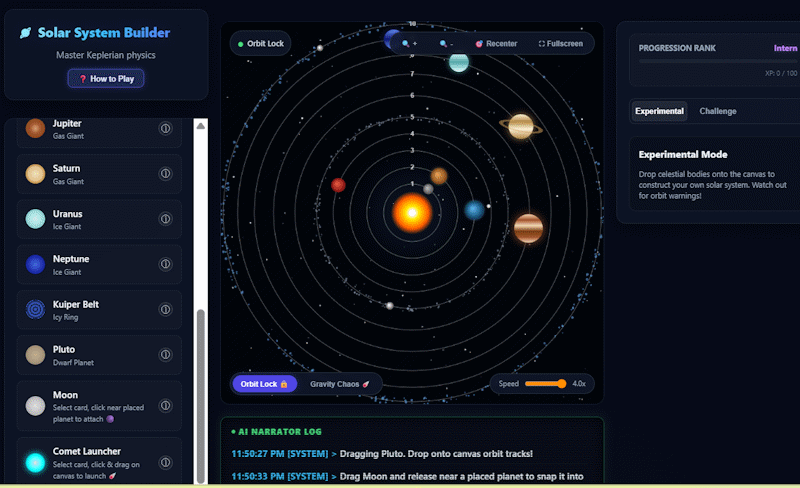800x488 pixels.
Task: Click the "11:50:33 PM [SYSTEM]" log timestamp
Action: pos(280,476)
